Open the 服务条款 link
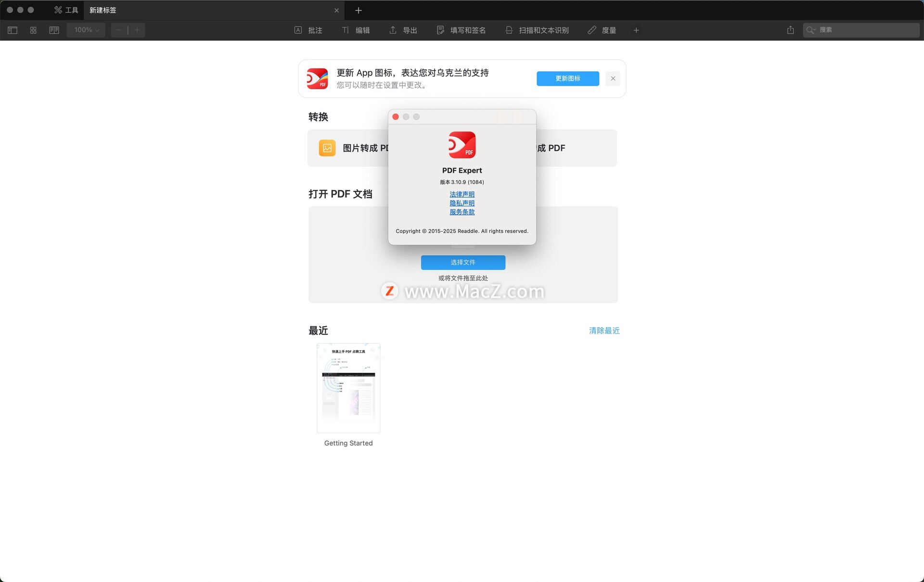Screen dimensions: 924x582 point(462,212)
